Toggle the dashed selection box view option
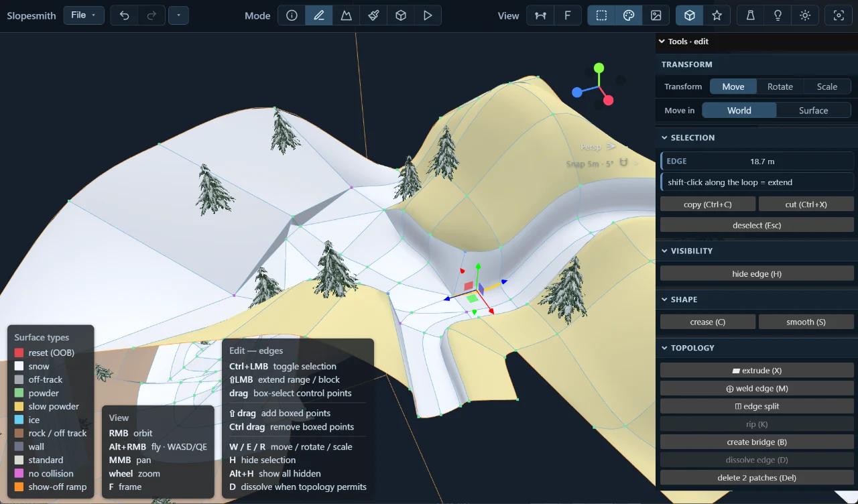 (x=601, y=15)
